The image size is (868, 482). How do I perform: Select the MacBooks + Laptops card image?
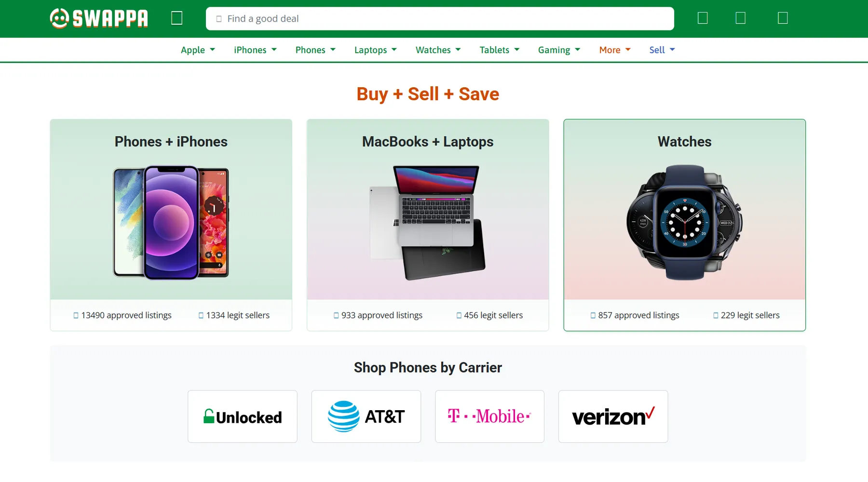(x=428, y=222)
